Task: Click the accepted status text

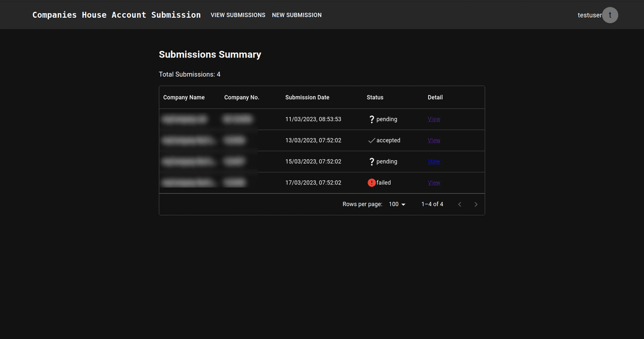Action: tap(389, 141)
